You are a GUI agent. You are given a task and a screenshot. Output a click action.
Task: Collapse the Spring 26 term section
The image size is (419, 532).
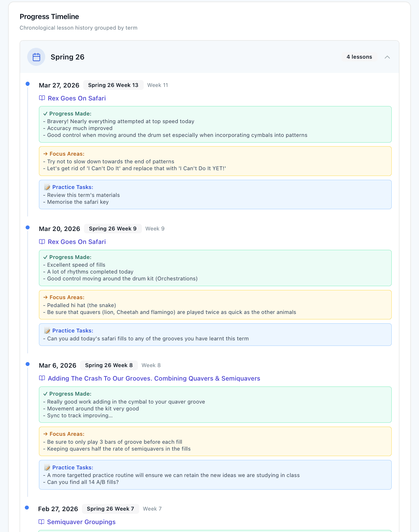point(387,57)
